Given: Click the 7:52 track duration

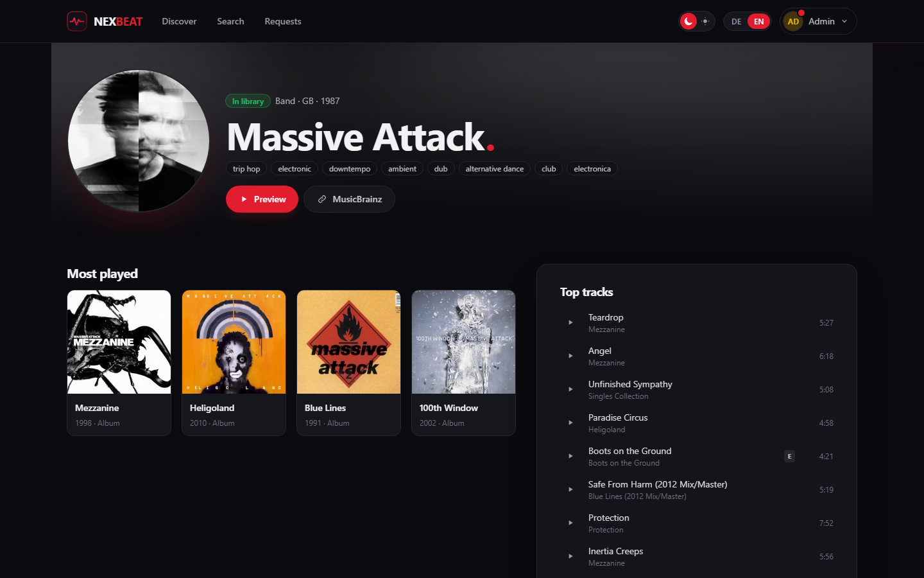Looking at the screenshot, I should click(x=826, y=523).
